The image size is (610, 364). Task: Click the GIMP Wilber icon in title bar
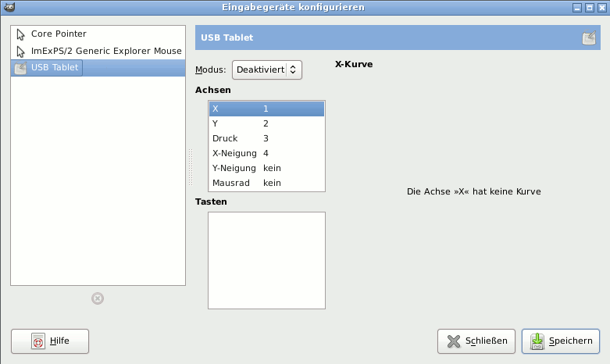(9, 7)
